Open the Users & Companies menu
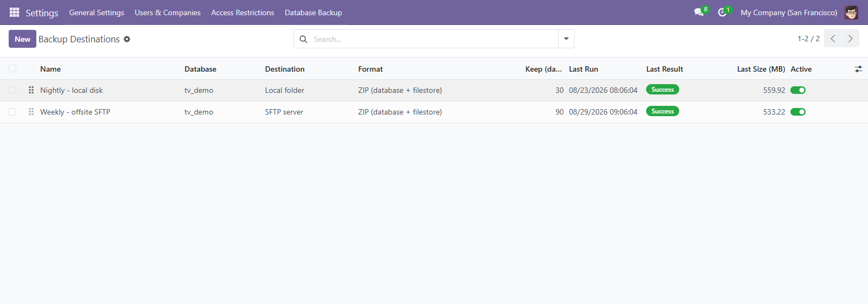Screen dimensions: 868x304 (x=168, y=12)
